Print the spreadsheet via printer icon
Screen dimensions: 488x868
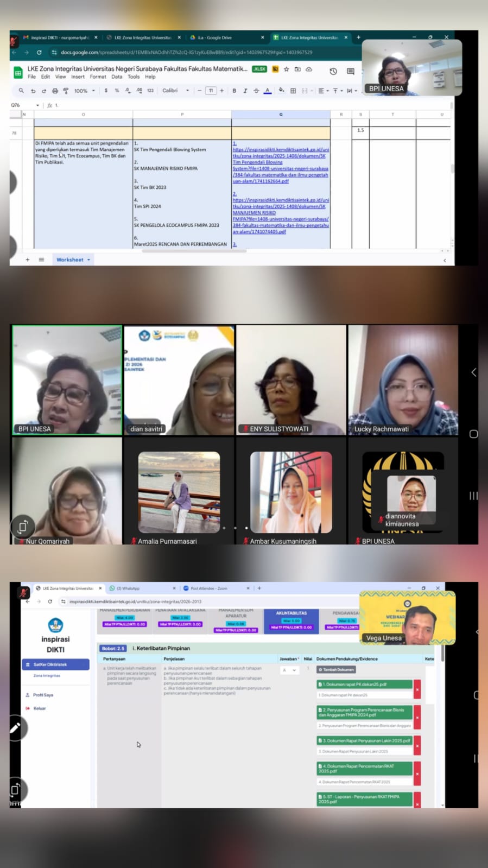coord(55,91)
